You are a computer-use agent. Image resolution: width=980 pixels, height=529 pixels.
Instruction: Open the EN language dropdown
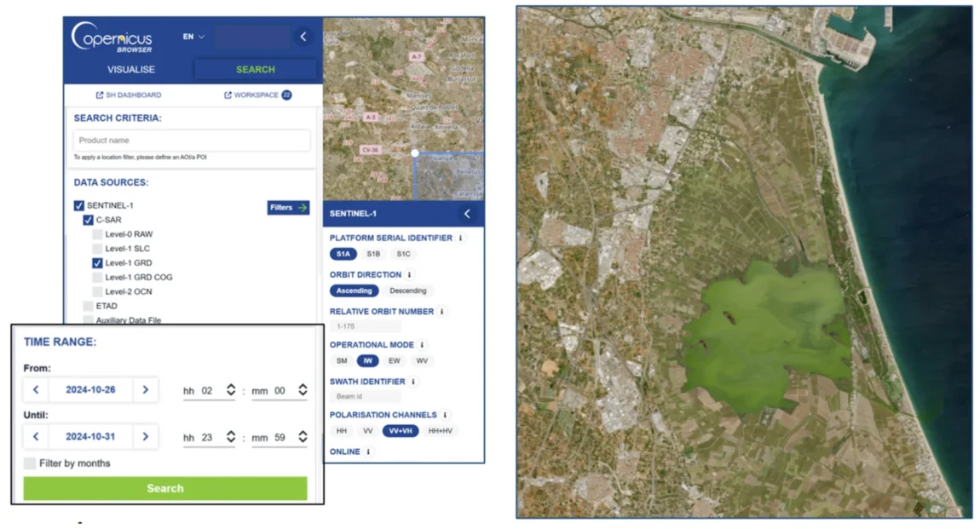[x=193, y=37]
